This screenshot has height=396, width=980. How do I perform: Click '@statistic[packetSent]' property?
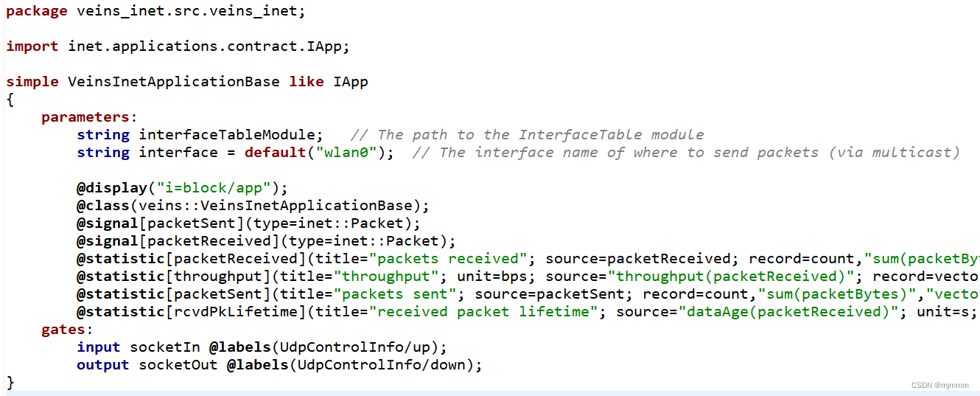pyautogui.click(x=173, y=294)
